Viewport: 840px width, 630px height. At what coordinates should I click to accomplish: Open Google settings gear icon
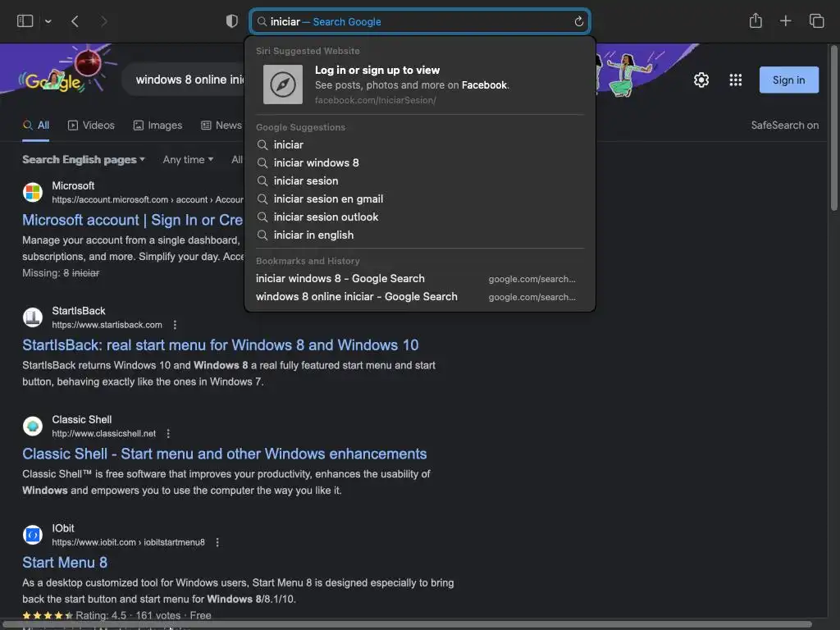click(701, 80)
